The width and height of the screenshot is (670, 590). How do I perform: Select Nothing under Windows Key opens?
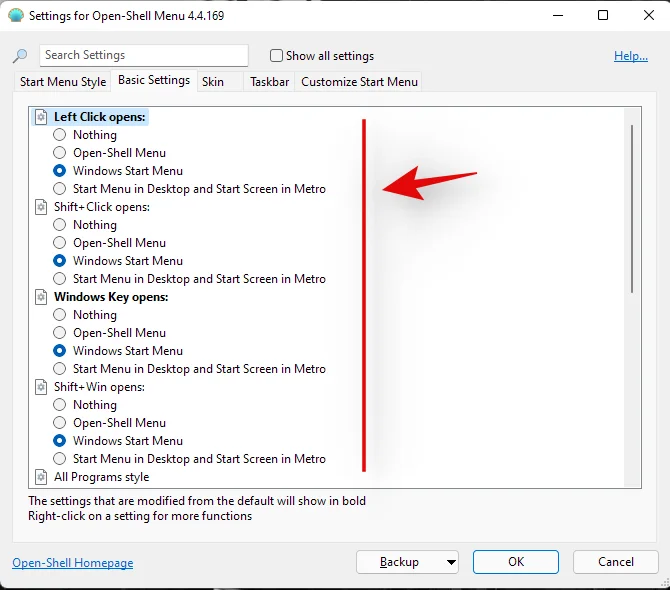tap(59, 315)
